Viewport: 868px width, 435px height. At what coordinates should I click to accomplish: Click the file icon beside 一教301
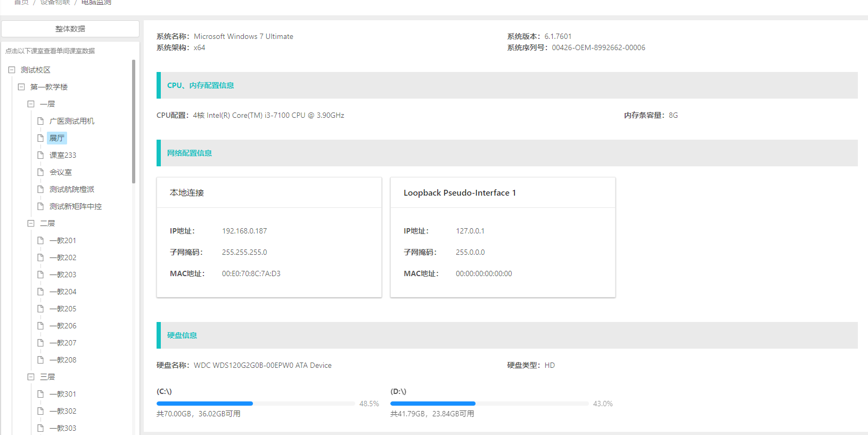[x=40, y=394]
